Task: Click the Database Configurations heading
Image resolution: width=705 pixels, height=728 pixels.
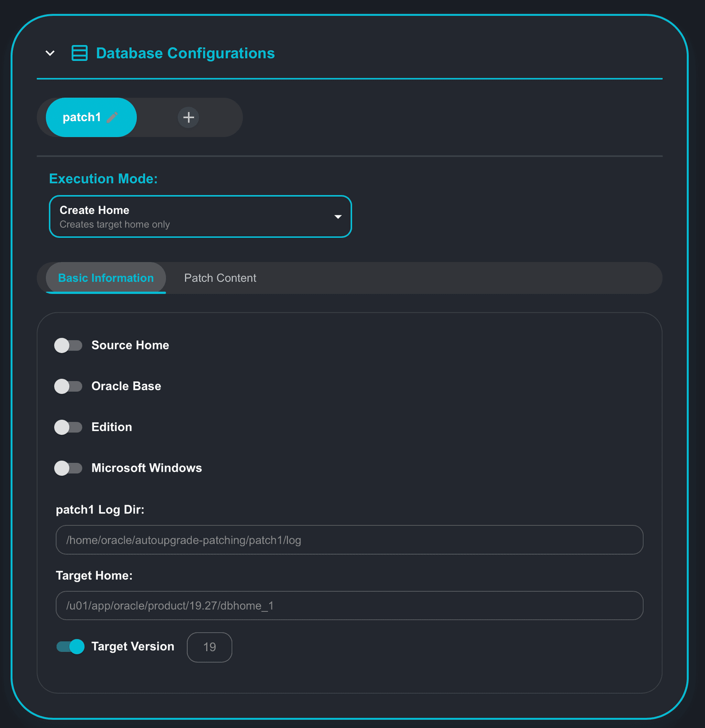Action: click(x=185, y=53)
